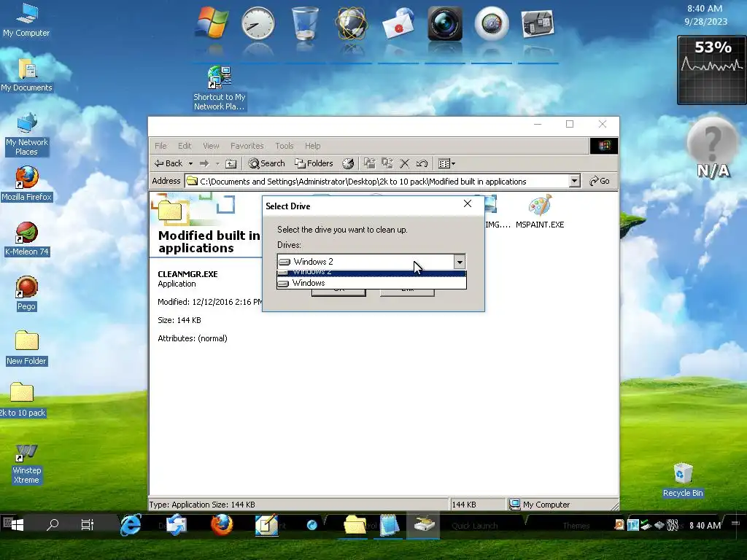Toggle the Drives combo box arrow
747x560 pixels.
tap(460, 262)
